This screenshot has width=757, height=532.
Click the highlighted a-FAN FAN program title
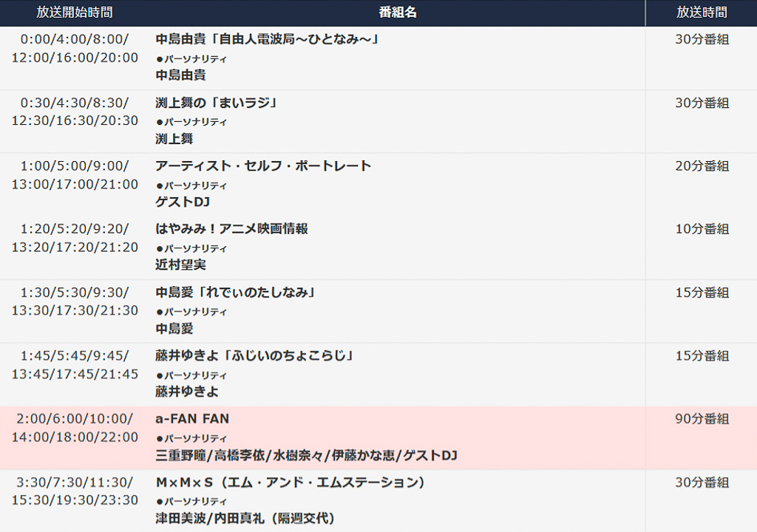192,419
